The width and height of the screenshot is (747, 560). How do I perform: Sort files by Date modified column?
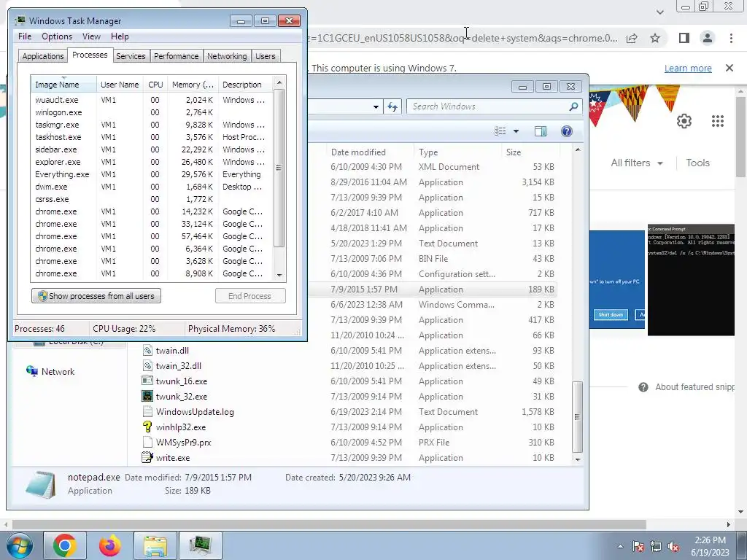click(x=369, y=152)
